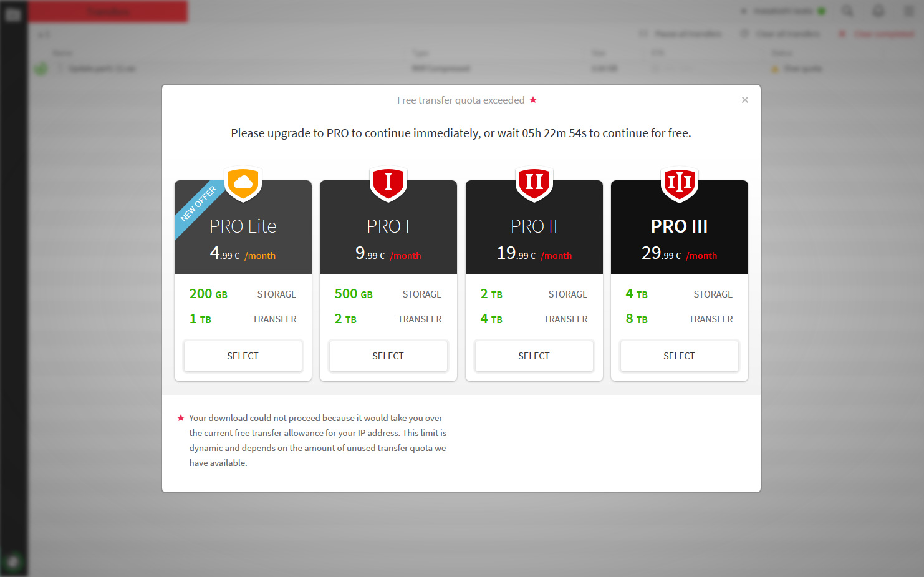Image resolution: width=924 pixels, height=577 pixels.
Task: Click the 9.99 € /month price
Action: coord(388,253)
